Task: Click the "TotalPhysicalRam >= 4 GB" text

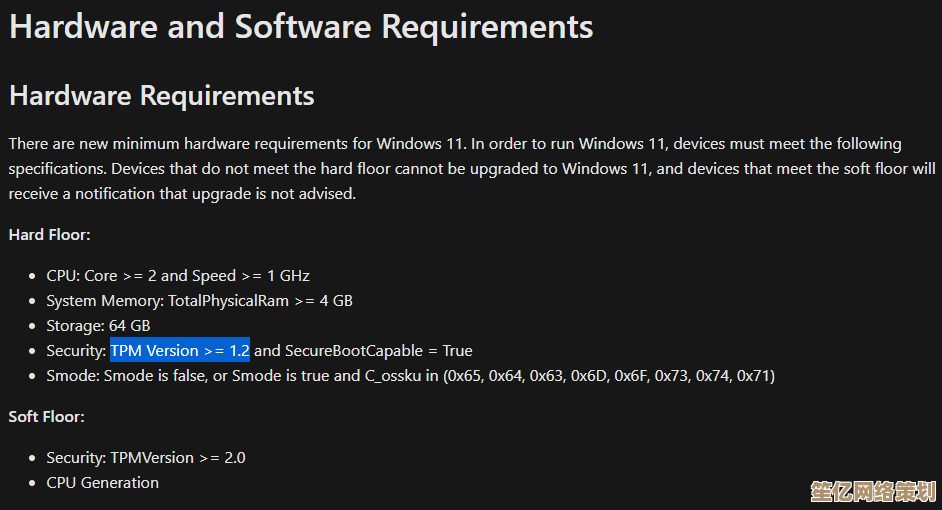Action: point(260,301)
